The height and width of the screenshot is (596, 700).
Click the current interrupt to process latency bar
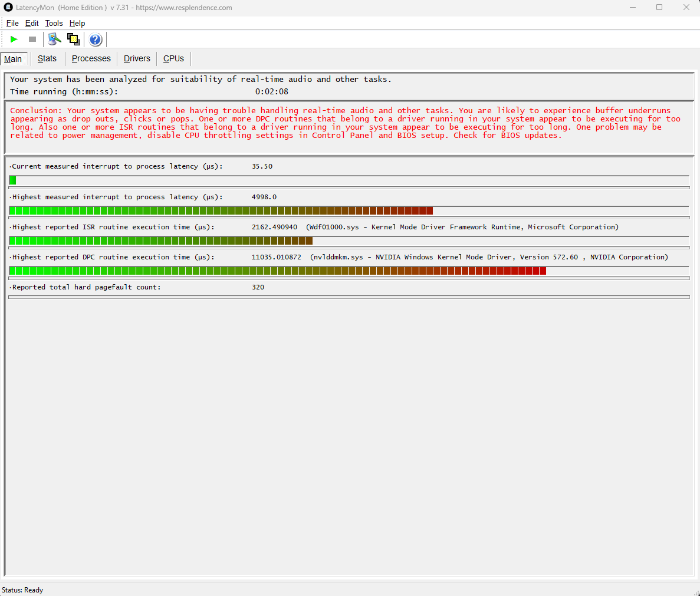click(349, 180)
